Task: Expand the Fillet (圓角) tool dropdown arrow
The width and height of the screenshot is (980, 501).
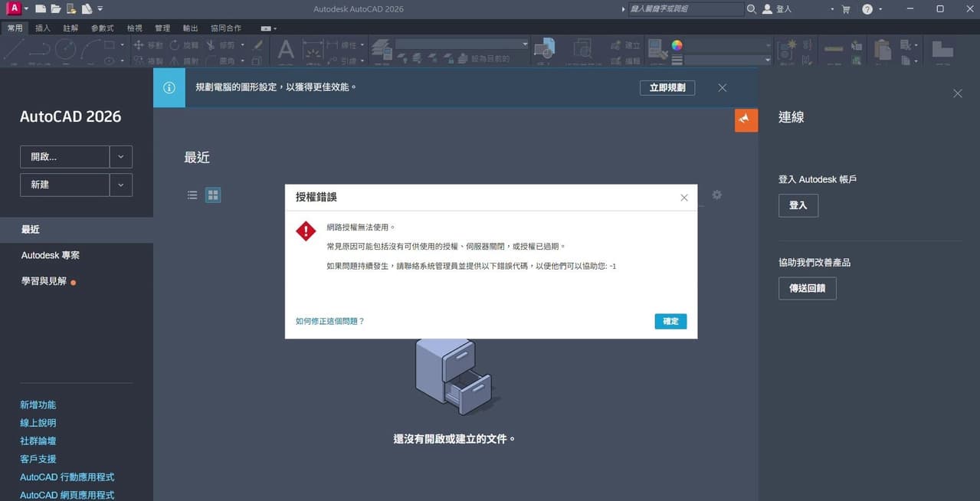Action: point(242,61)
